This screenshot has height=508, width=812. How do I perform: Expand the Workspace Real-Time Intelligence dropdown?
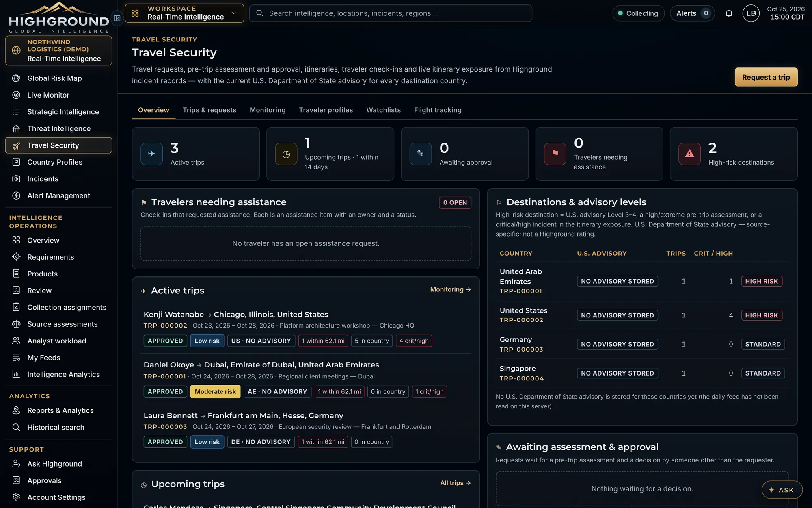tap(184, 13)
